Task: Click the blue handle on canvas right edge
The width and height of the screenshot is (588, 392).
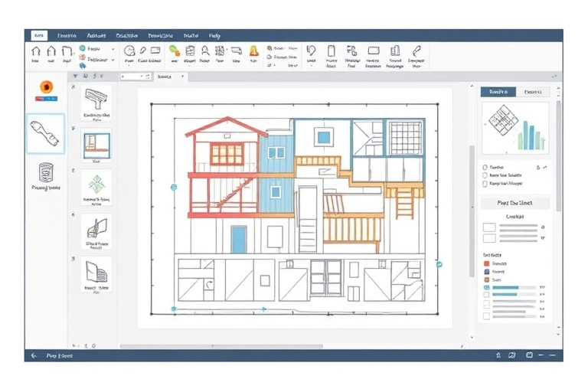Action: [439, 264]
